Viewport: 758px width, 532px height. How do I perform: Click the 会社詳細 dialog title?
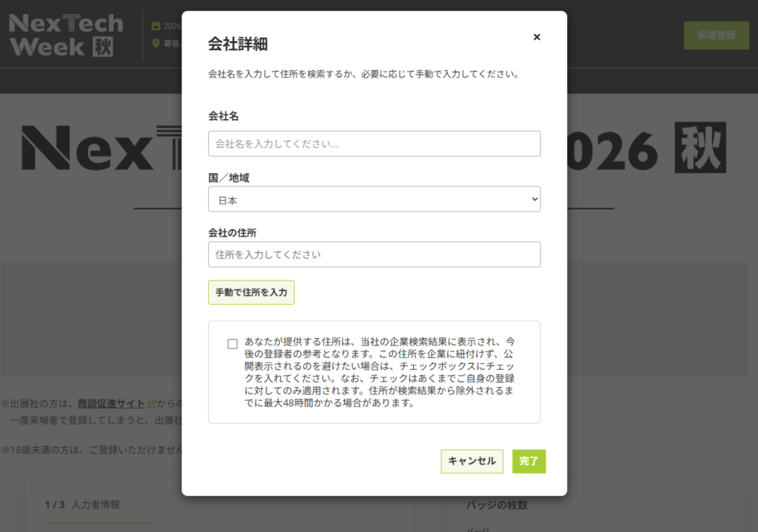(x=238, y=44)
